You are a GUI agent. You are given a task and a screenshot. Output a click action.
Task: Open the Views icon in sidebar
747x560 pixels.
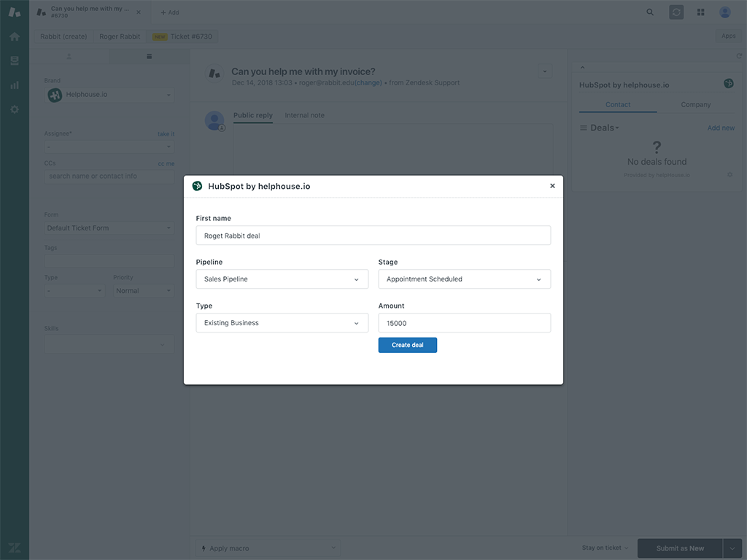14,61
